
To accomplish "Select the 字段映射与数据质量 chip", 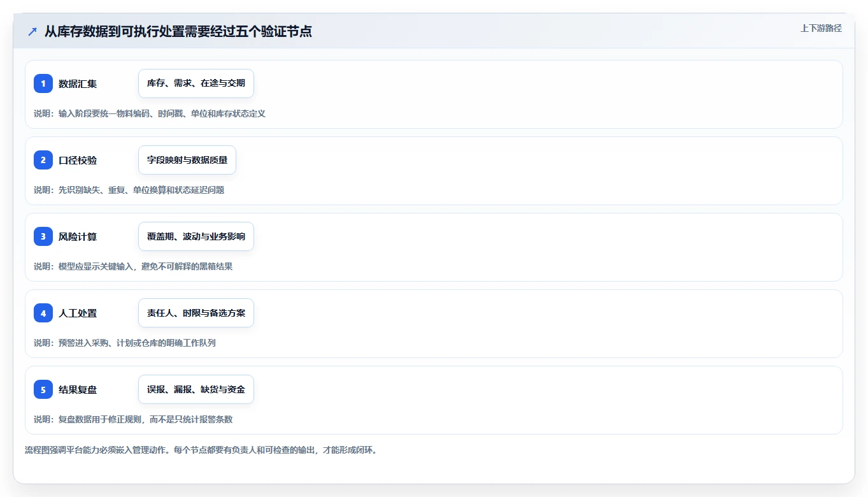I will coord(187,160).
